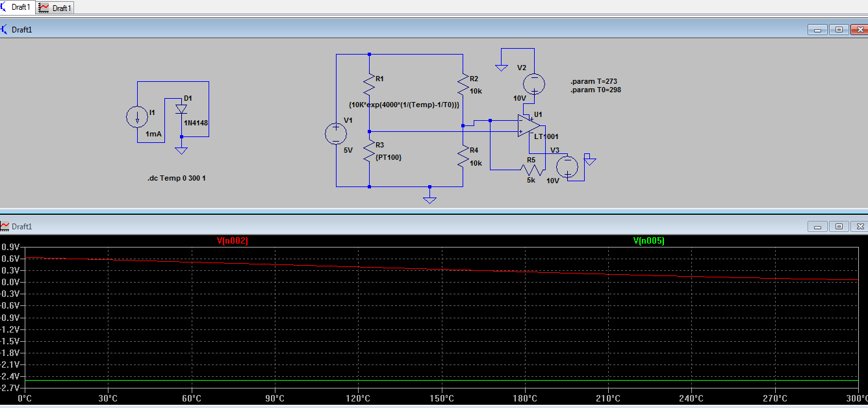868x408 pixels.
Task: Select the V1 5V voltage source
Action: point(336,133)
